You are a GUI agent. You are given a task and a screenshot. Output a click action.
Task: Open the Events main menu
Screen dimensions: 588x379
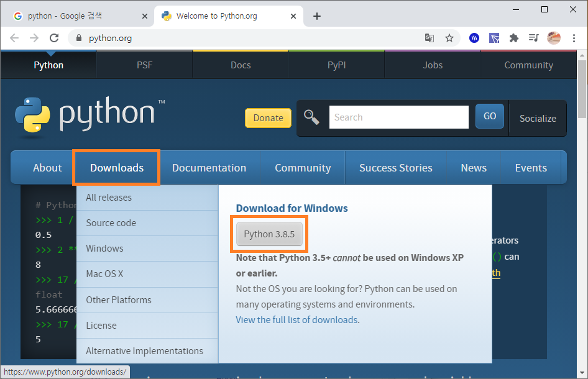[531, 168]
